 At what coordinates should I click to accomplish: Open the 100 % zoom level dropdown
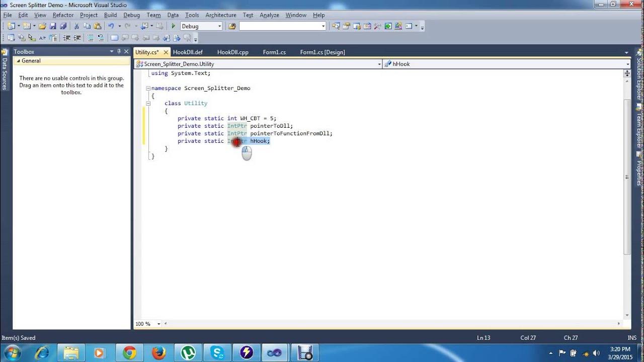click(x=158, y=324)
